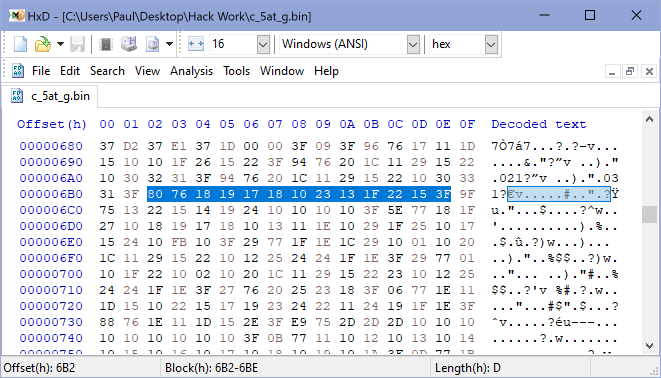Image resolution: width=661 pixels, height=378 pixels.
Task: Click the status bar Block(h): 6B2-6BE field
Action: click(x=211, y=368)
